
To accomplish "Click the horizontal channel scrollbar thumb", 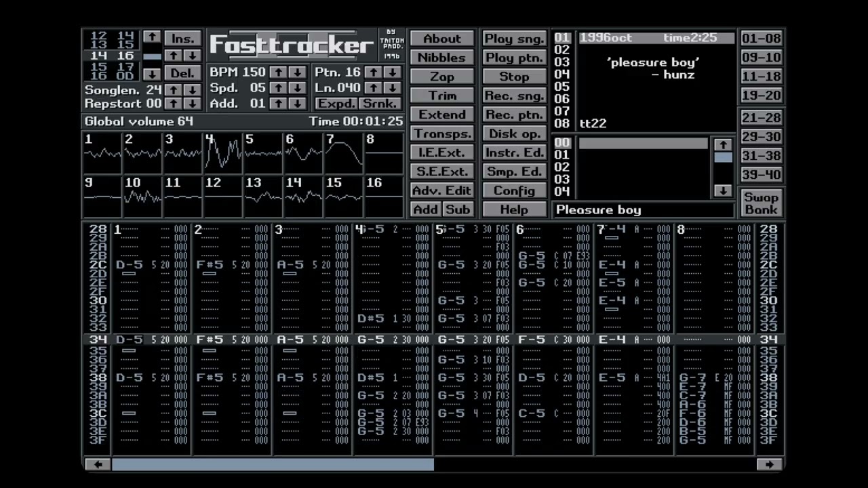I will point(273,464).
